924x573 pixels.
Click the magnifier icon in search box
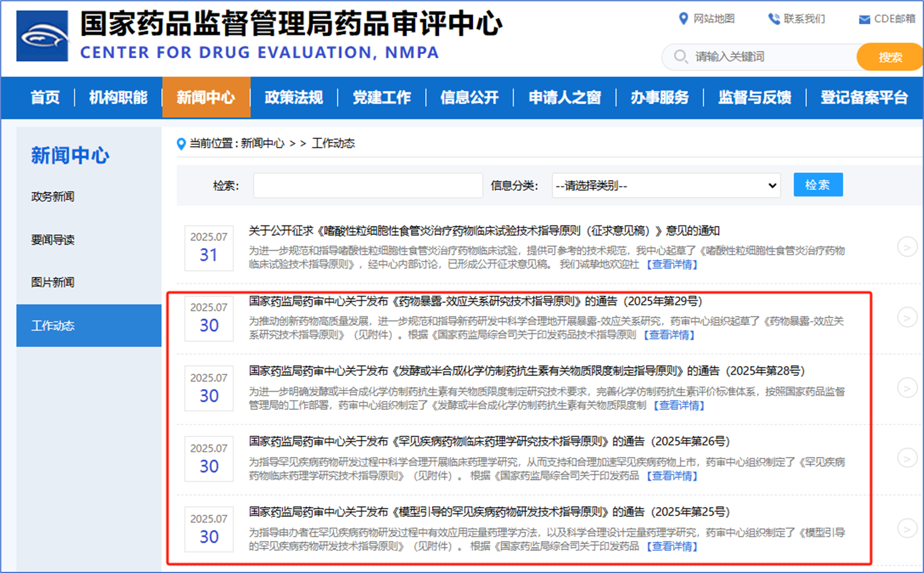click(681, 57)
